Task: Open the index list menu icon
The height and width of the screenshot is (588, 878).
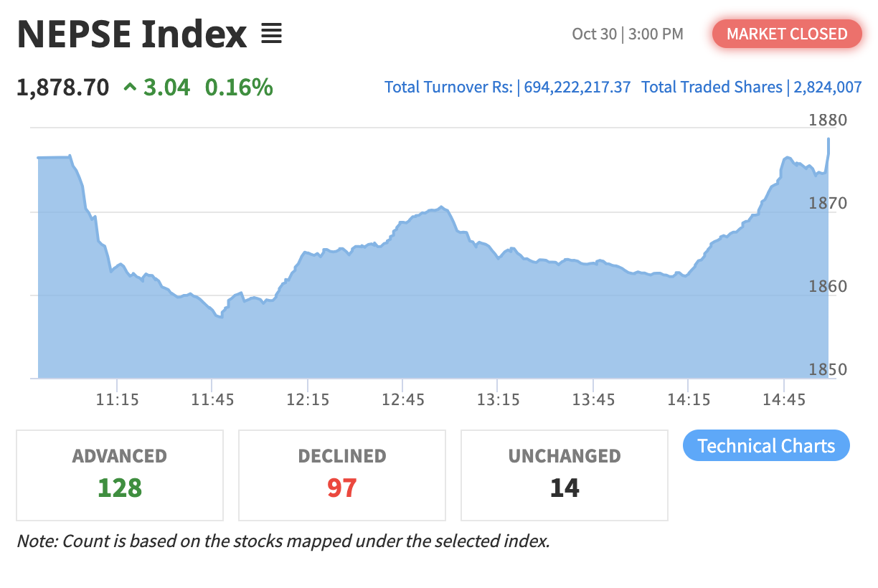Action: (x=271, y=34)
